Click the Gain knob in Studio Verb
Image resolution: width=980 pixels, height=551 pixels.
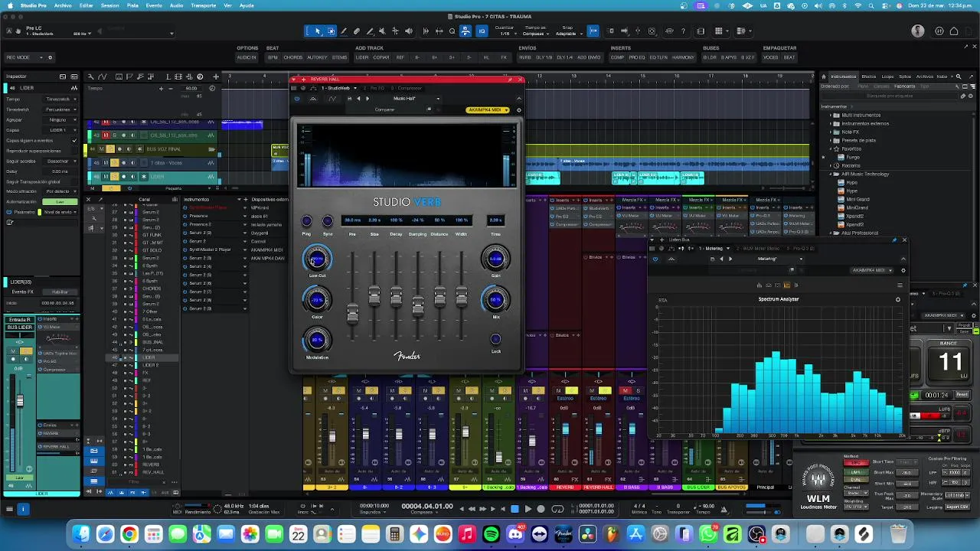pos(495,259)
